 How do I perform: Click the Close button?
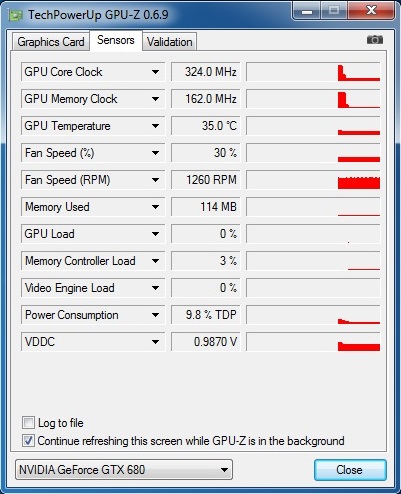[350, 470]
